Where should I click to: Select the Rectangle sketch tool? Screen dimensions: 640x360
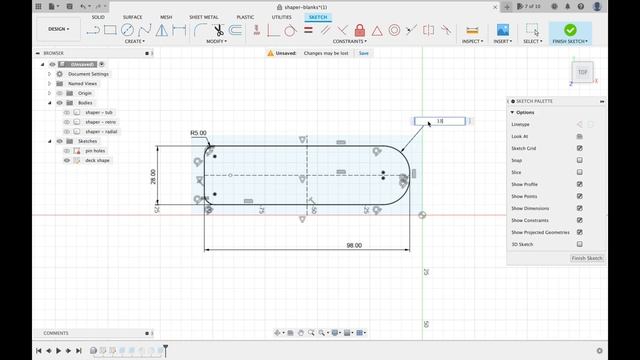[x=110, y=30]
